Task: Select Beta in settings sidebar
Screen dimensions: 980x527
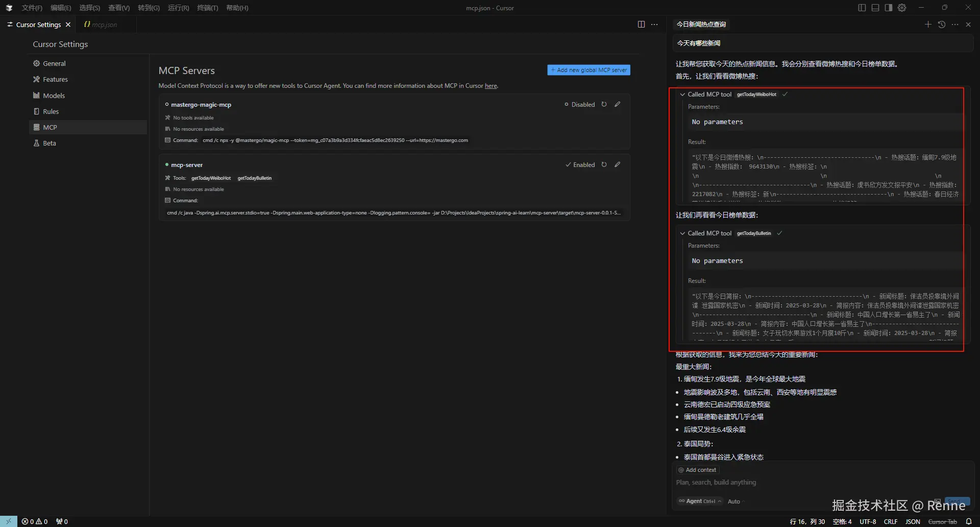Action: tap(88, 143)
